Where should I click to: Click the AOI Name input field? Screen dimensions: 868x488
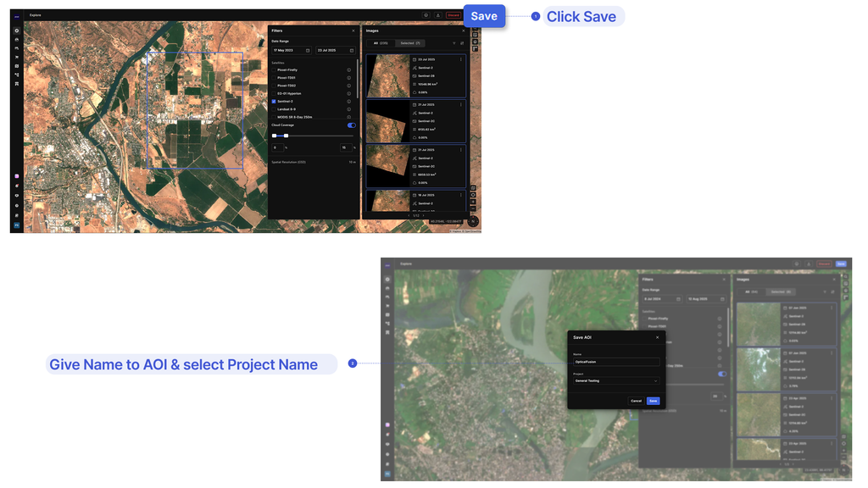coord(616,362)
